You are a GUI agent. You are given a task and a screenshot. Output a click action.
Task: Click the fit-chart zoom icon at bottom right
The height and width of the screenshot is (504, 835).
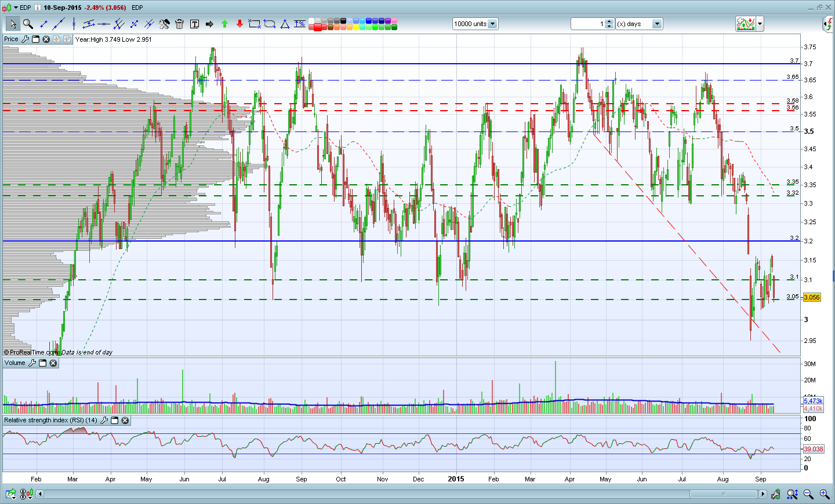(x=792, y=494)
